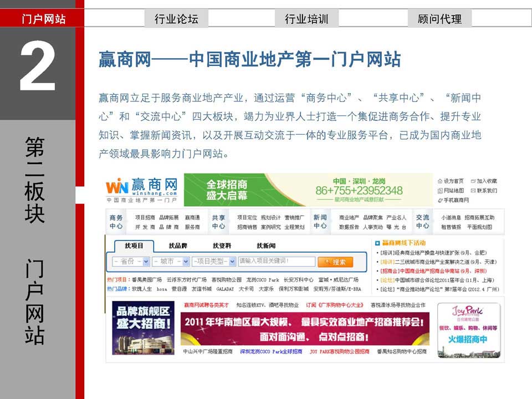This screenshot has height=399, width=532.
Task: Open 深圳龙岗COCO Park全球招商 link
Action: point(271,351)
